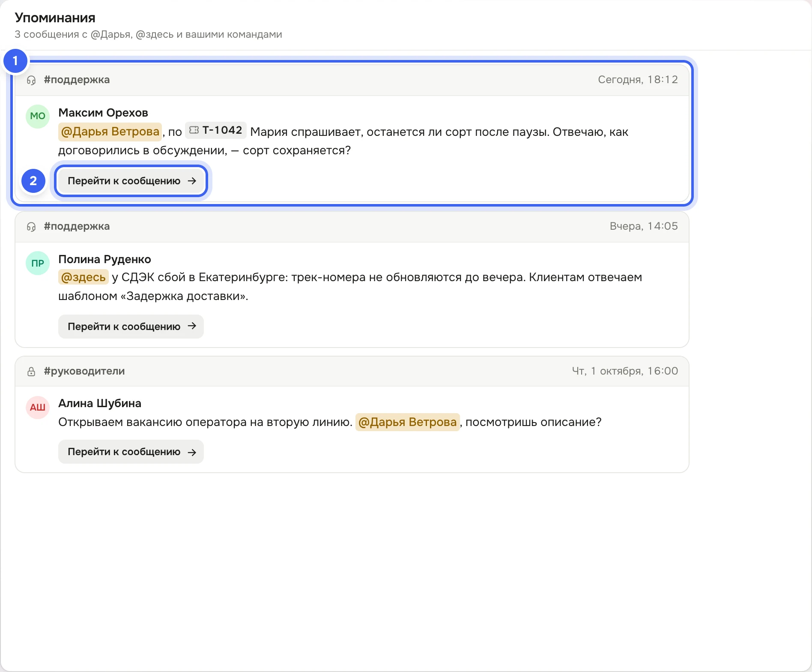Click timestamp Чт, 1 октября, 16:00
The width and height of the screenshot is (812, 672).
625,371
